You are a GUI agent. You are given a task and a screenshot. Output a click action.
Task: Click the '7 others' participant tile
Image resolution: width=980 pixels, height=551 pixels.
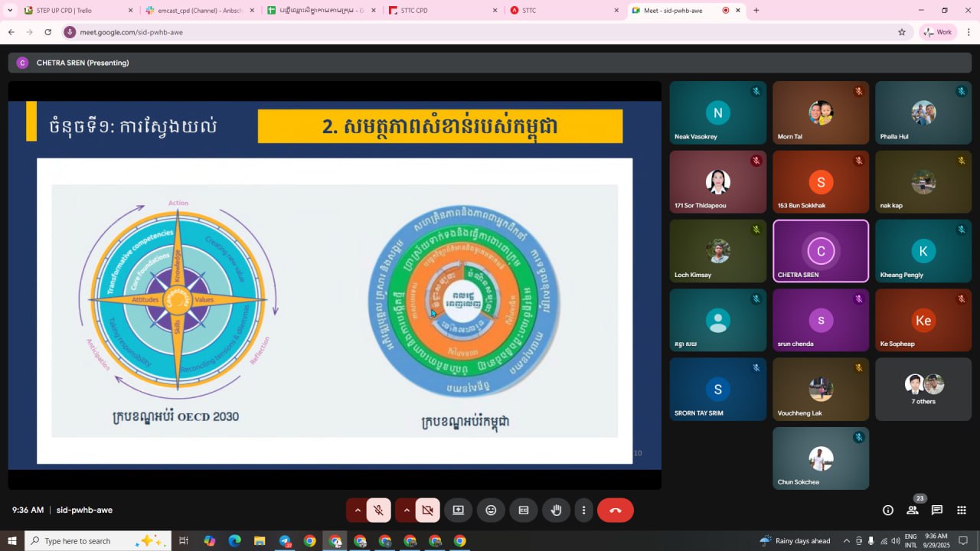923,390
